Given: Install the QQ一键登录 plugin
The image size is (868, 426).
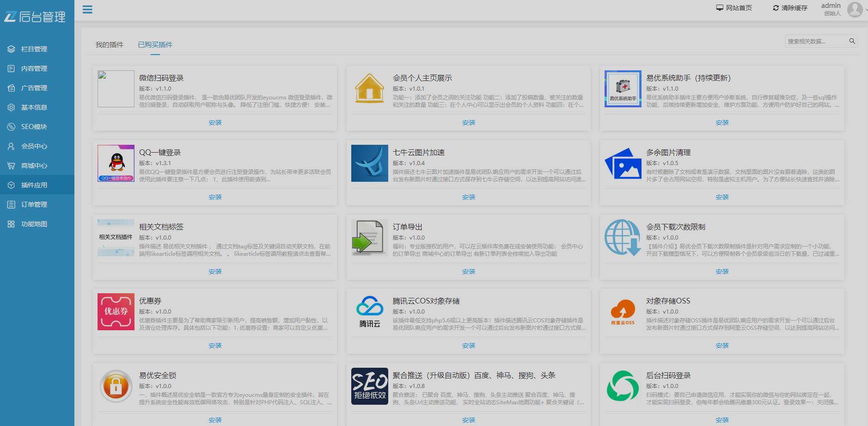Looking at the screenshot, I should (x=215, y=197).
